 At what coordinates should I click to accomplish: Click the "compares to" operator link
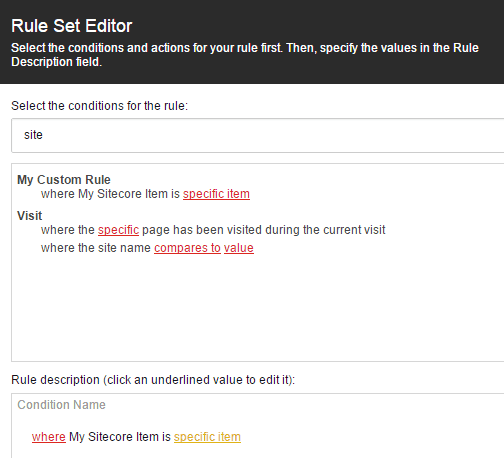coord(187,248)
